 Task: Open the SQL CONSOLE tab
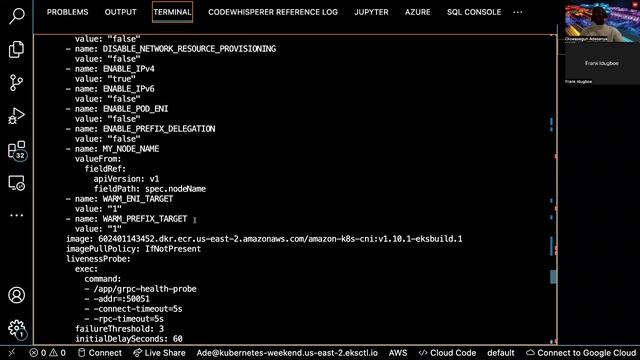pyautogui.click(x=474, y=12)
